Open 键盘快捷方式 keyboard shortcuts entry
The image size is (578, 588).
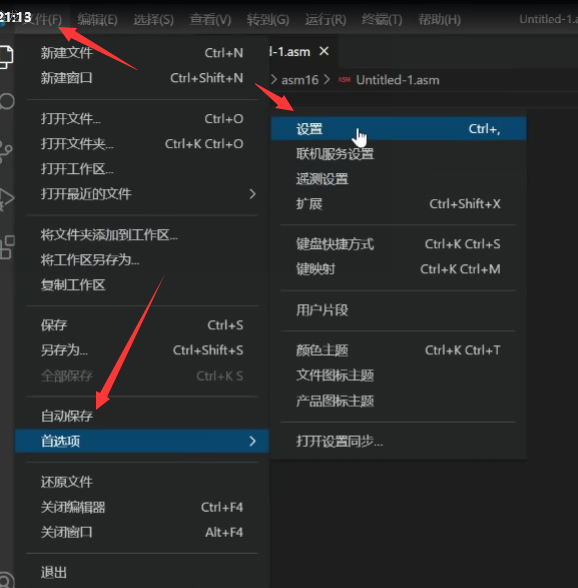pos(398,244)
